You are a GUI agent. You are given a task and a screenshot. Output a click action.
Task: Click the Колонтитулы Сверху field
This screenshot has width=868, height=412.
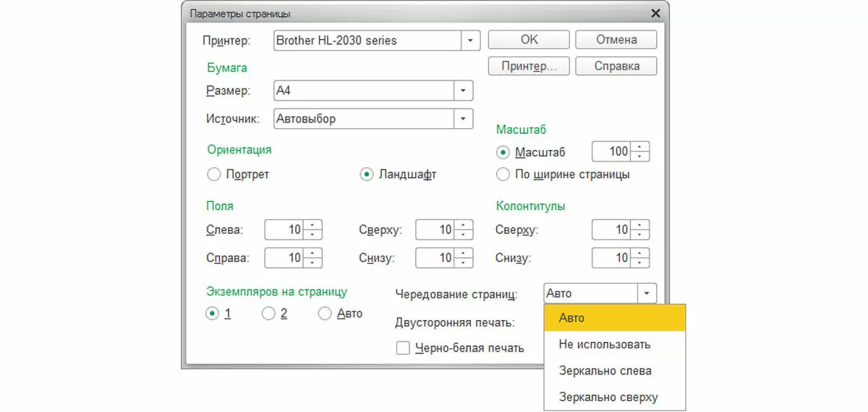(x=611, y=230)
